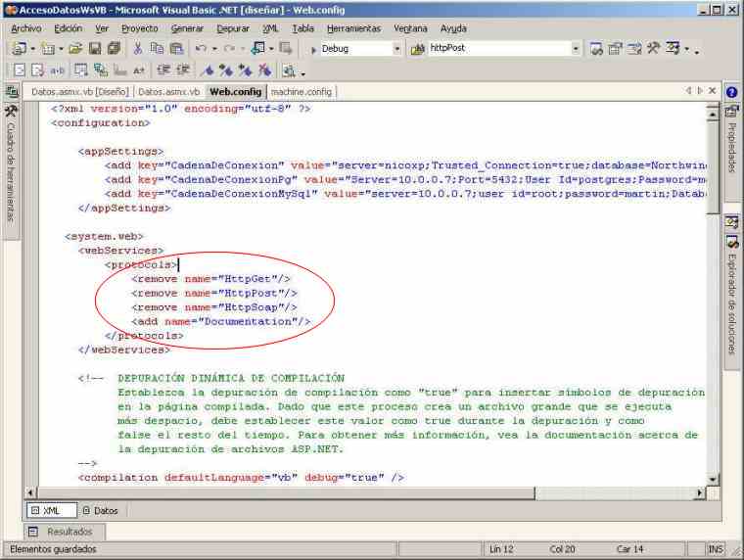This screenshot has width=744, height=560.
Task: Click the httpPost search text field
Action: [499, 48]
